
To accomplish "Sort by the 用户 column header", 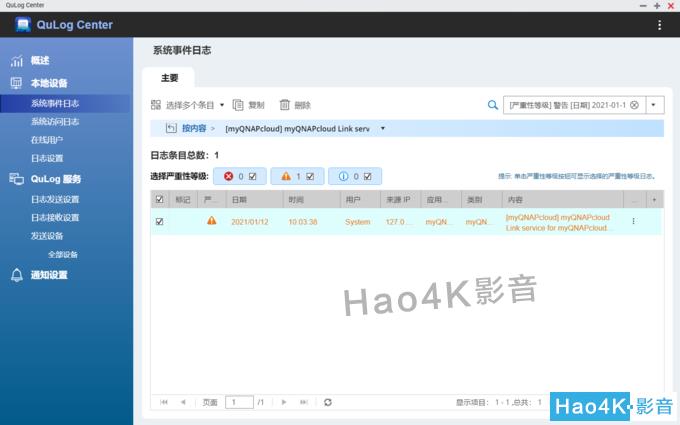I will pos(361,199).
